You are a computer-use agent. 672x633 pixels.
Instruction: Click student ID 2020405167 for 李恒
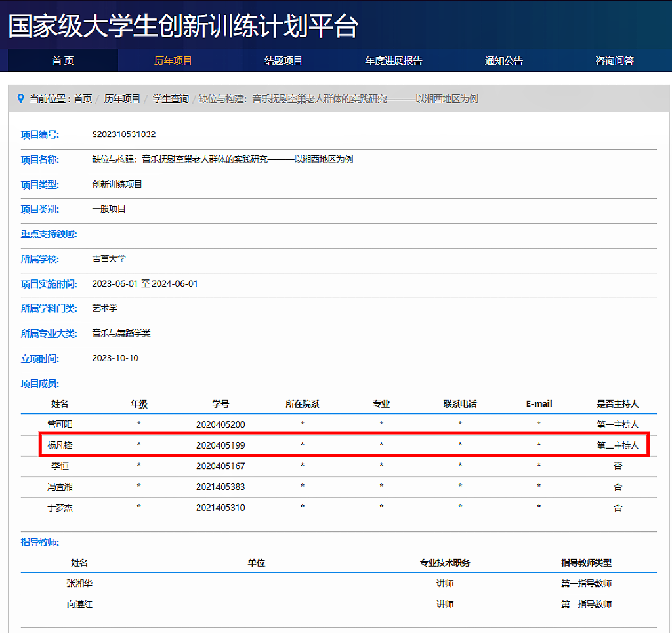[220, 466]
